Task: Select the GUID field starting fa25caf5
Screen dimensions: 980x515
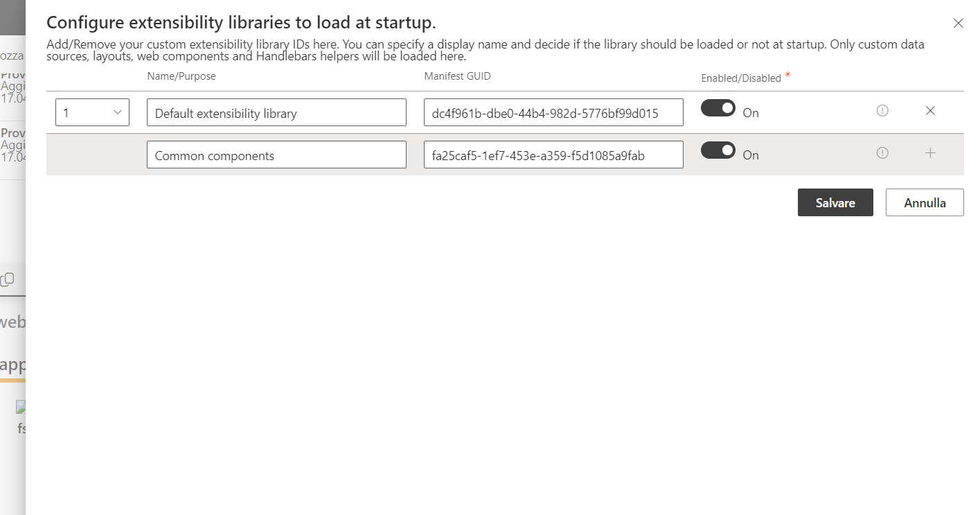Action: 553,155
